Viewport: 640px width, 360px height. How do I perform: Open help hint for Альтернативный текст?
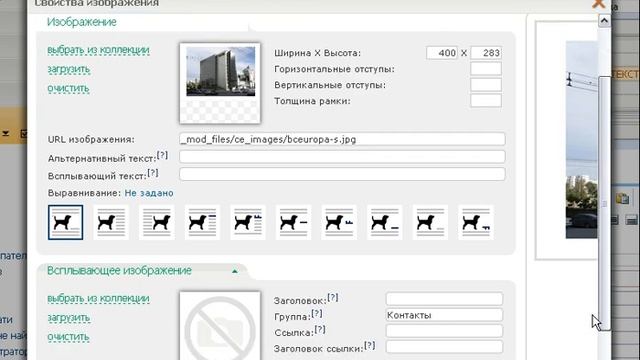[162, 155]
